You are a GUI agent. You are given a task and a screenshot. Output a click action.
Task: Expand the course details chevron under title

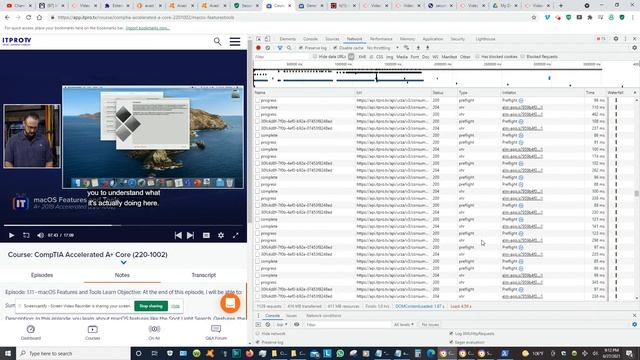coord(124,262)
